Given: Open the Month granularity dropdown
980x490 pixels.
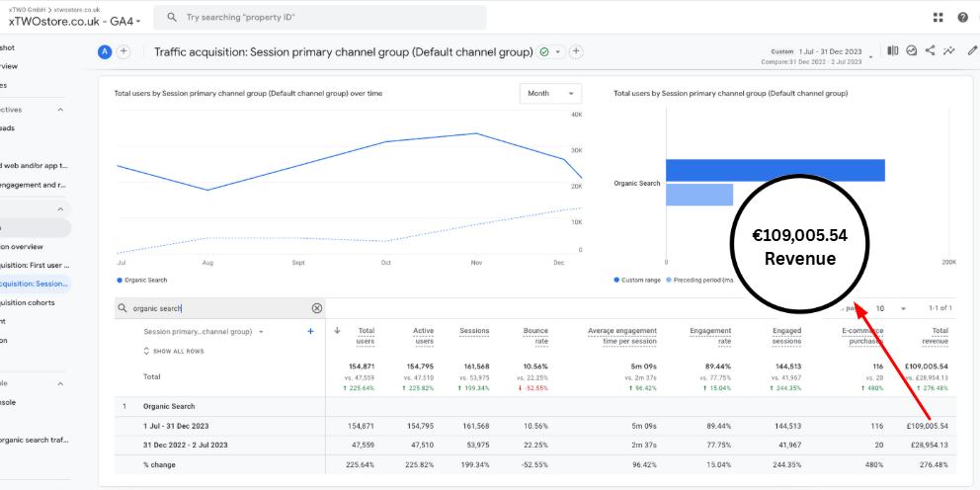Looking at the screenshot, I should click(550, 94).
